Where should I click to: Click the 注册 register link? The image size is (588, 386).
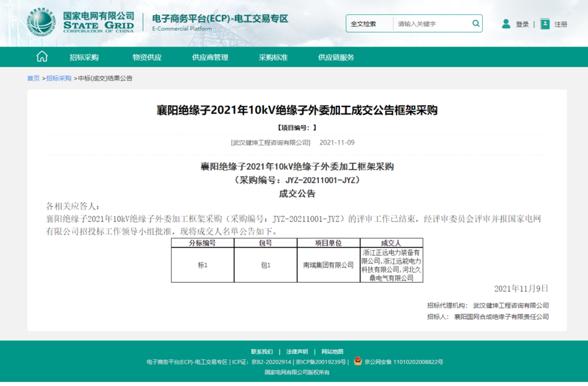[561, 25]
